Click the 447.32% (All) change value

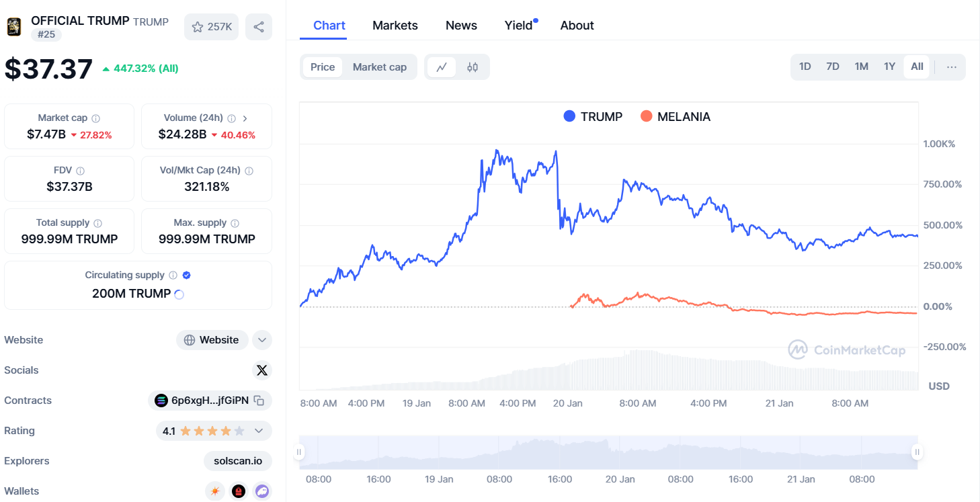140,69
